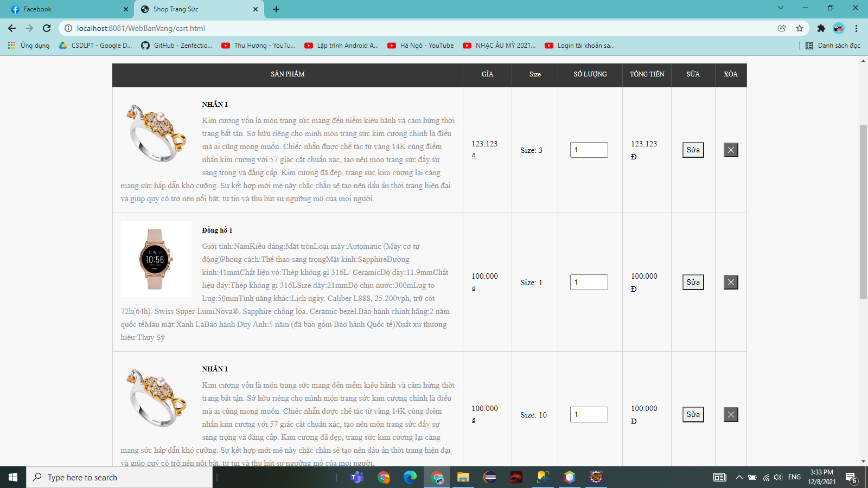Click Sửa button for Đồng hồ 1
This screenshot has width=868, height=488.
point(693,282)
